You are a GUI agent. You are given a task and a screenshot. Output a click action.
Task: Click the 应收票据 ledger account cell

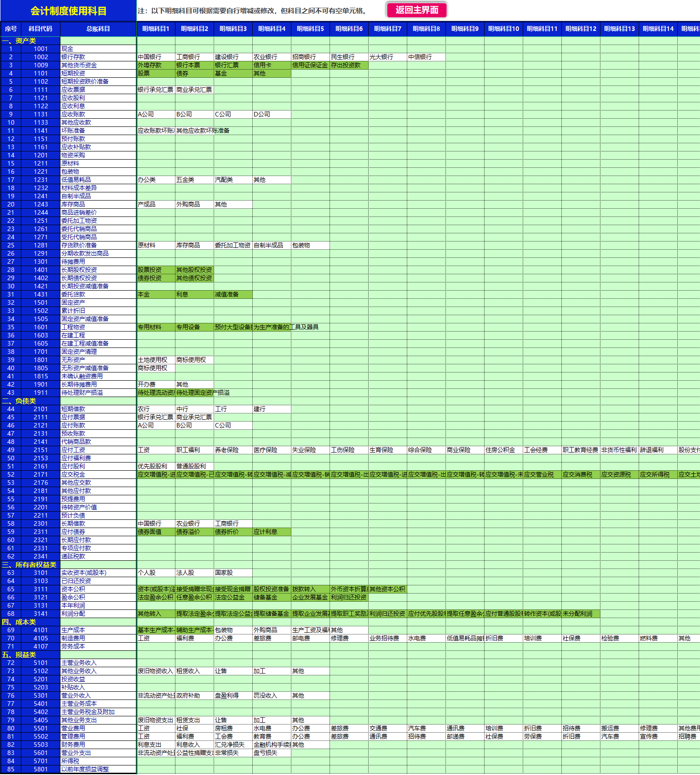[98, 90]
